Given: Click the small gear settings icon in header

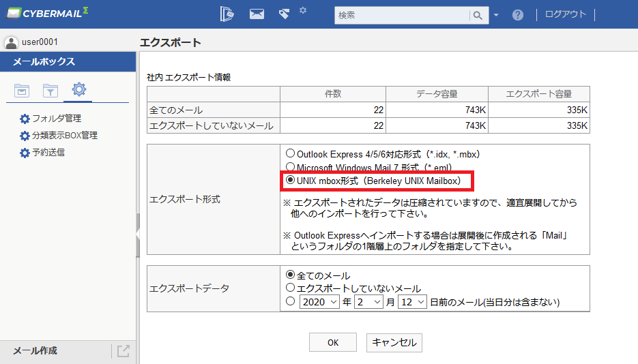Looking at the screenshot, I should pyautogui.click(x=303, y=10).
